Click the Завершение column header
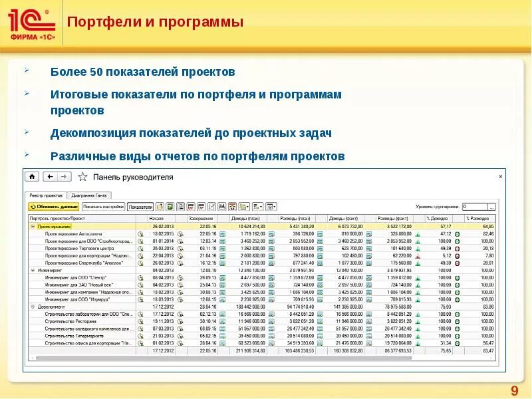Screen dimensions: 532x399 click(x=202, y=219)
